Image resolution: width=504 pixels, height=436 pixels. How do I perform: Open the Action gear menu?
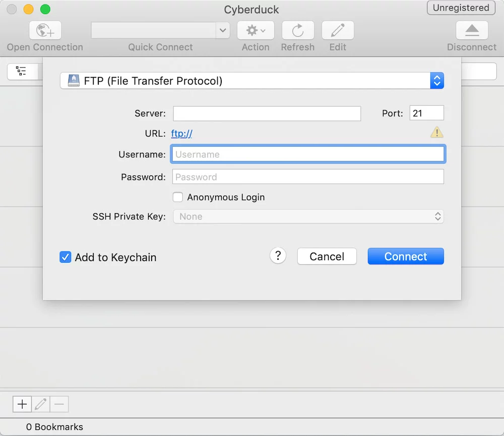pyautogui.click(x=256, y=30)
